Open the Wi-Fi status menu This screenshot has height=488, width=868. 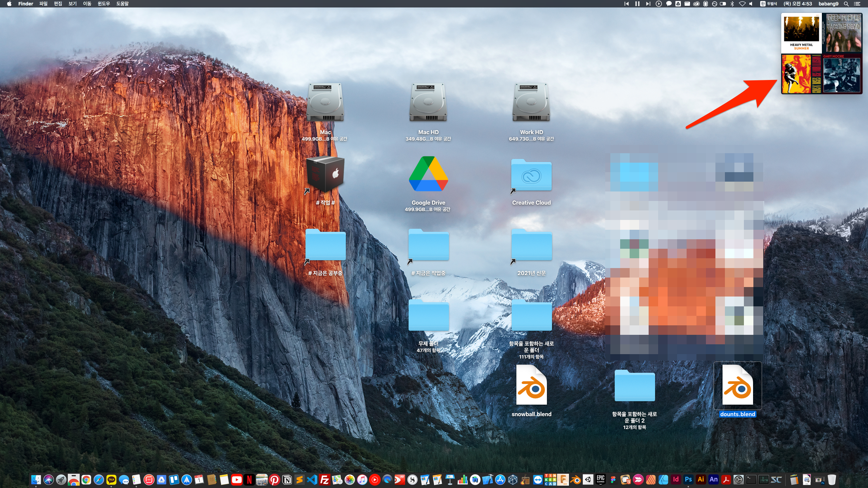pyautogui.click(x=742, y=4)
